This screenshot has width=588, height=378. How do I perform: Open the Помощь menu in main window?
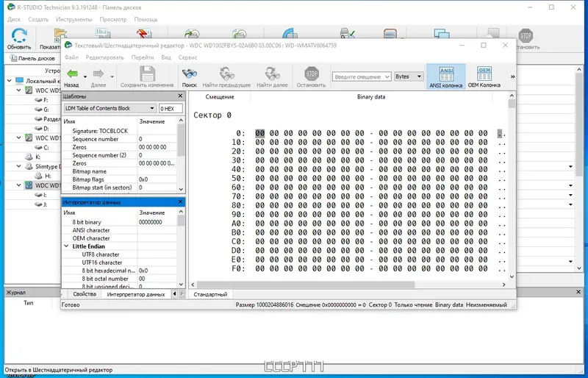[x=146, y=19]
